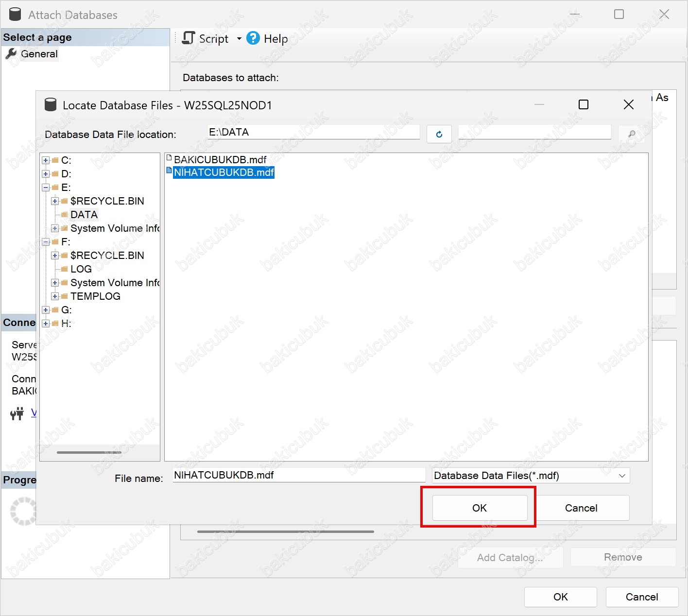Collapse the E: drive node
The height and width of the screenshot is (616, 688).
[46, 188]
